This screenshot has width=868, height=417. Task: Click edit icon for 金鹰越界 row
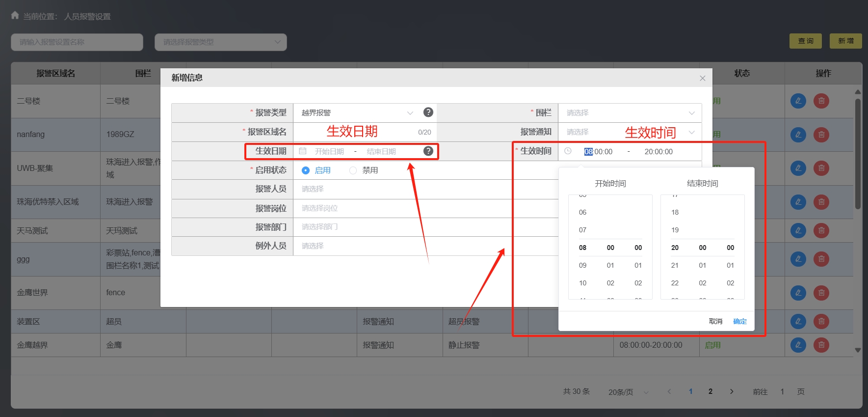point(798,345)
